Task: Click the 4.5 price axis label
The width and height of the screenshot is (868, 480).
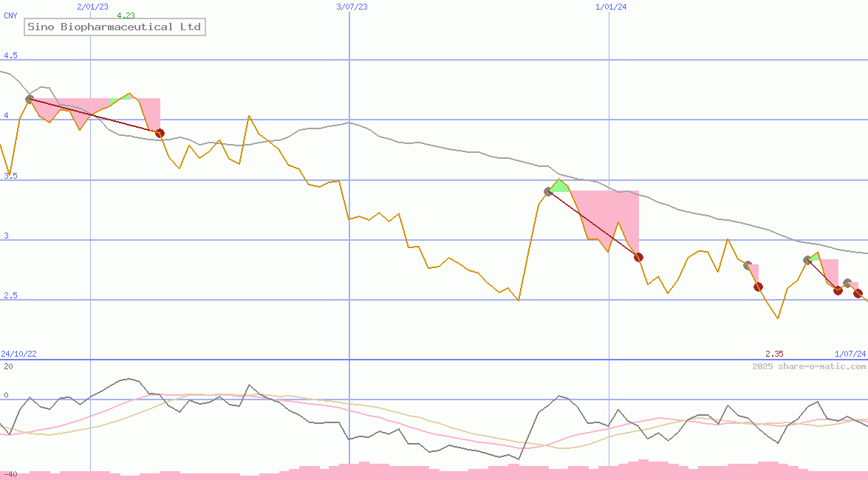Action: [x=10, y=56]
